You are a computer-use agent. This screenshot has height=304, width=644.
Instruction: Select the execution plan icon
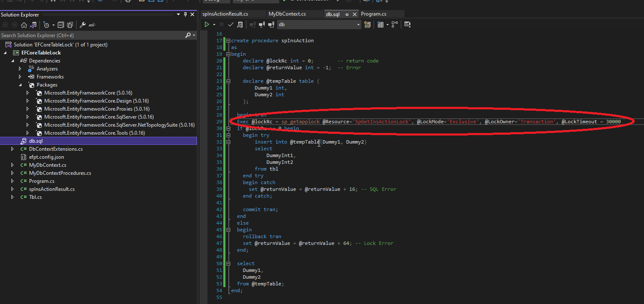tap(394, 24)
